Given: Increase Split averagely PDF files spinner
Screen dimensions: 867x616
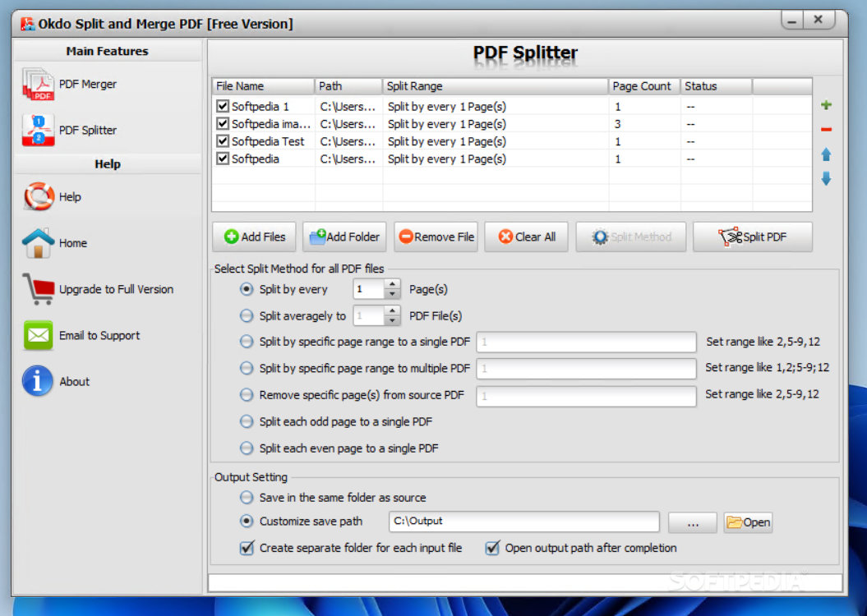Looking at the screenshot, I should coord(392,311).
